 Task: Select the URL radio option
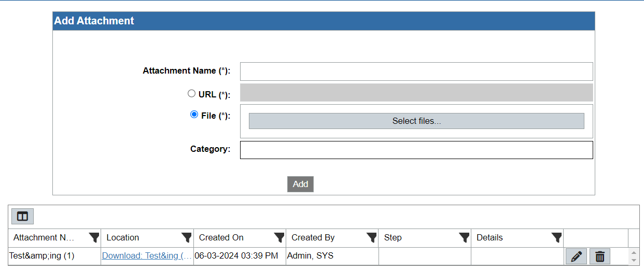point(191,94)
